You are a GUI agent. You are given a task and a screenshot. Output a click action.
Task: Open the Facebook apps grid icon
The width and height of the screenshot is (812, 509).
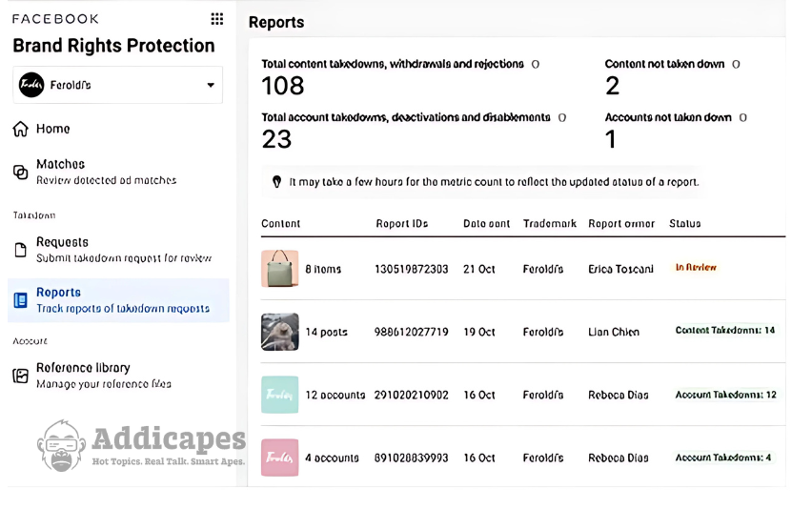(217, 19)
